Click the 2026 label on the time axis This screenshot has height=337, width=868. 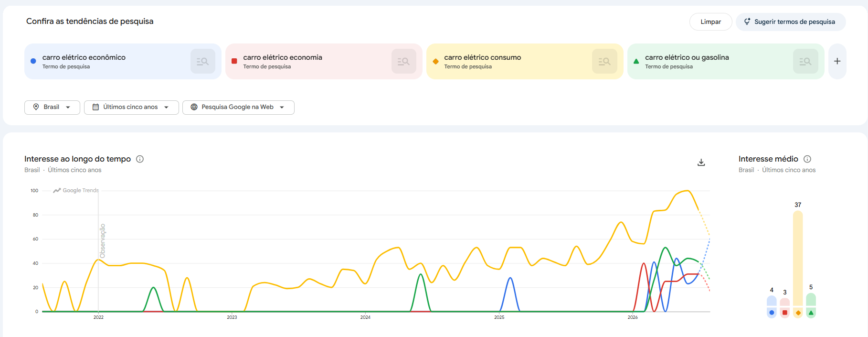[633, 317]
